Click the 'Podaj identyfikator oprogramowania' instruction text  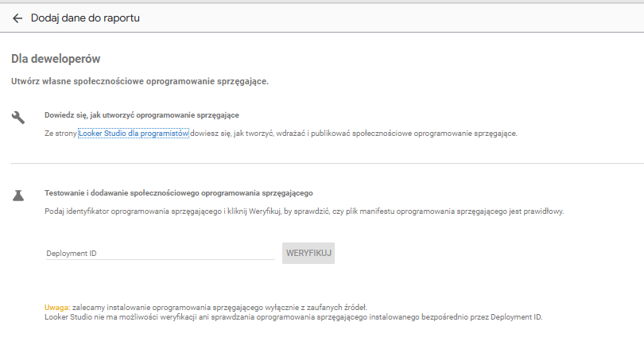(x=159, y=211)
